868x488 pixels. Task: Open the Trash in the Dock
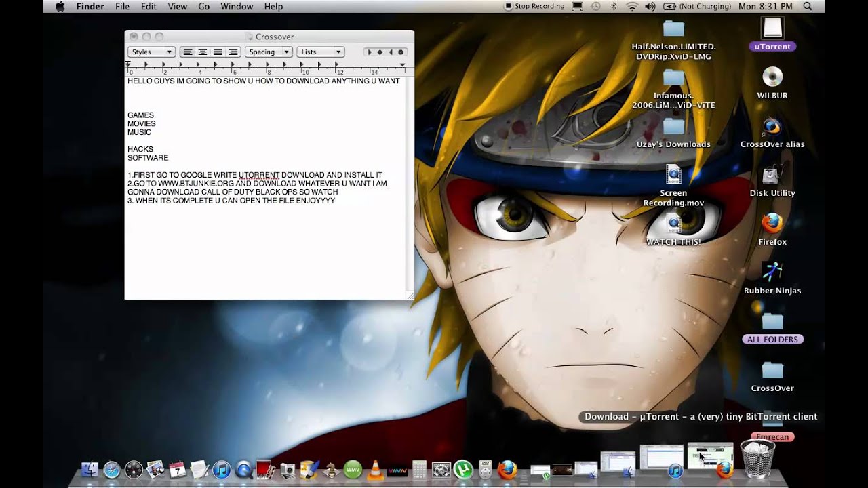point(757,459)
